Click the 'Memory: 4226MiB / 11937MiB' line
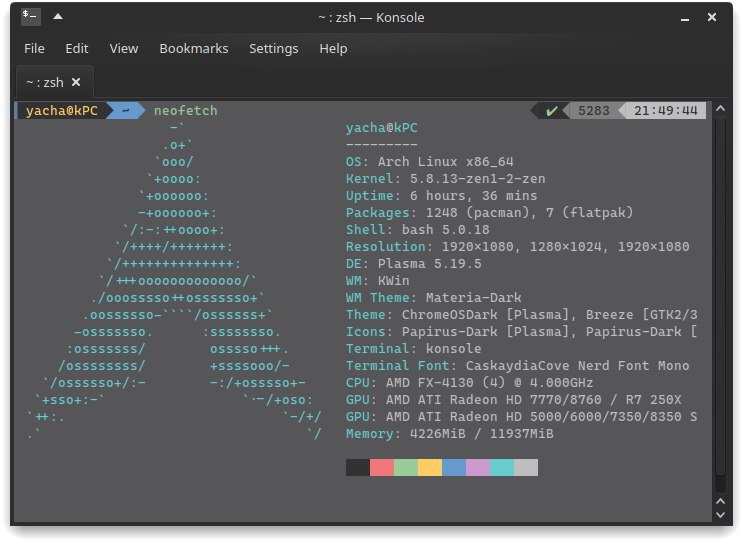743x540 pixels. [x=450, y=434]
